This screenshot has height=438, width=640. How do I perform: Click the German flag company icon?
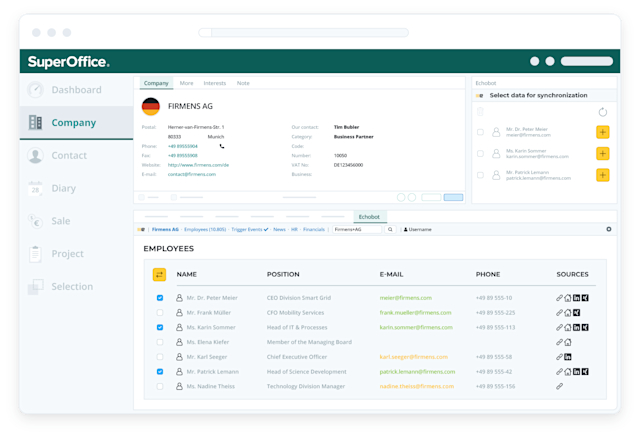coord(151,107)
